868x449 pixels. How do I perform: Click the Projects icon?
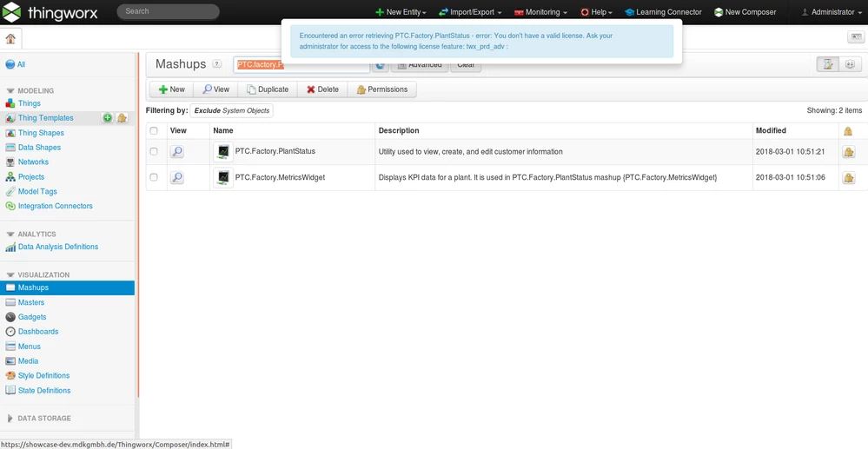(x=10, y=177)
